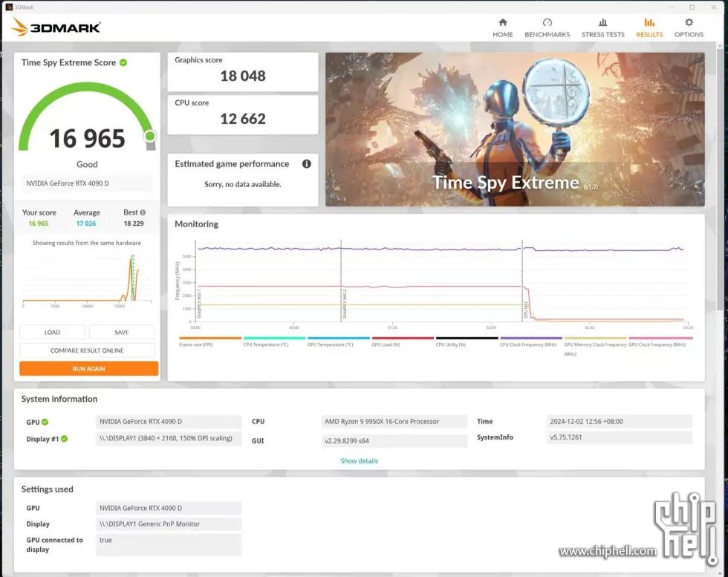Screen dimensions: 728x577
Task: Click System information GPU field value
Action: coord(169,422)
